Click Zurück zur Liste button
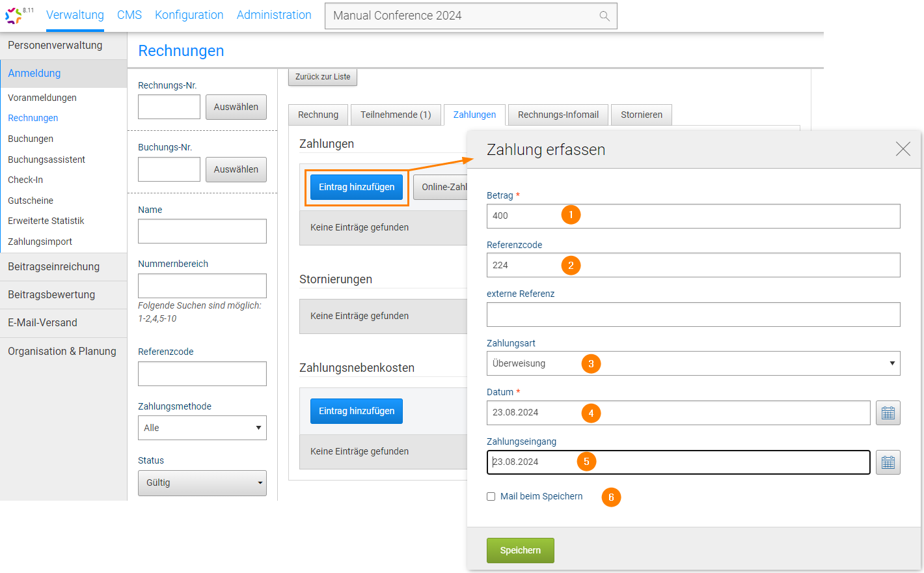The width and height of the screenshot is (924, 573). coord(322,77)
